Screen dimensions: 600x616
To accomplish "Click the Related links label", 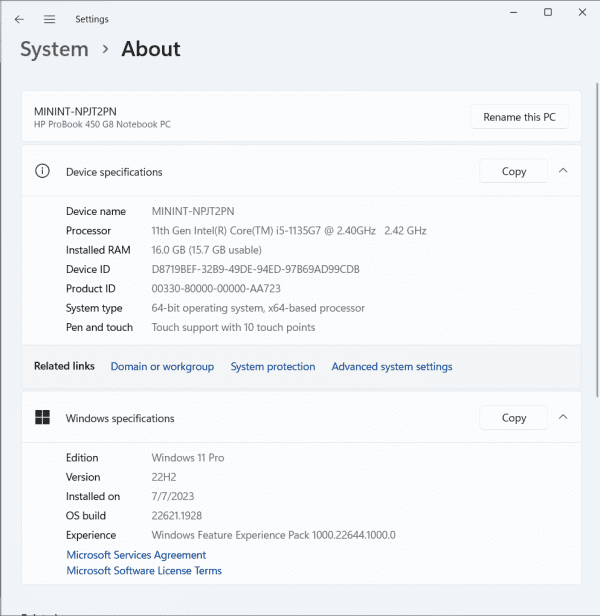I will coord(64,366).
